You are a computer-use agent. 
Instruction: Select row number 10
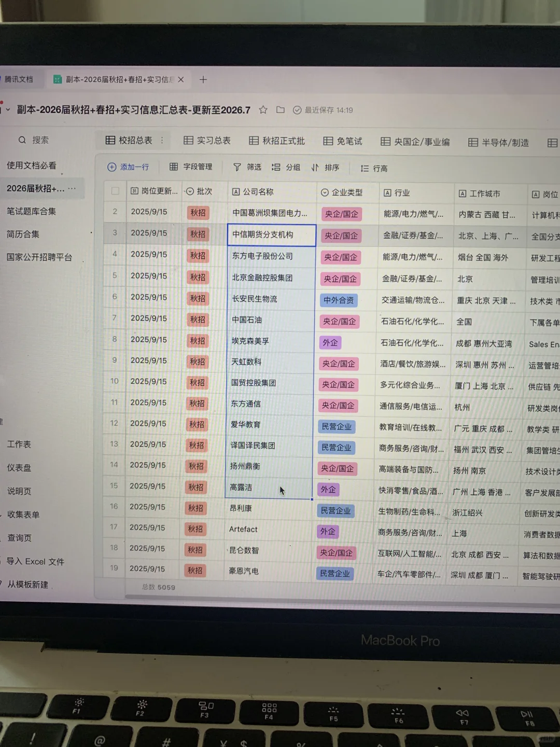pos(115,381)
